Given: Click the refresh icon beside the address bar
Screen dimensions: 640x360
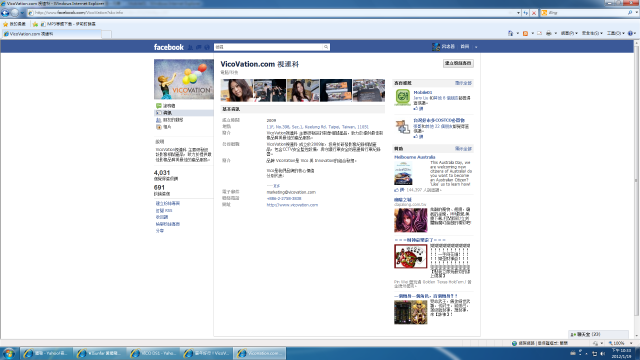Looking at the screenshot, I should [526, 13].
